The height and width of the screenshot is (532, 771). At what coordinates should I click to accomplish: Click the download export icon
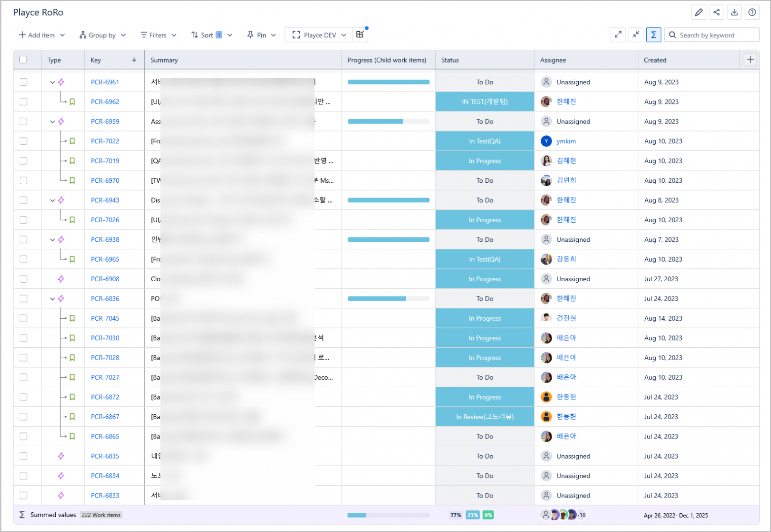[734, 12]
